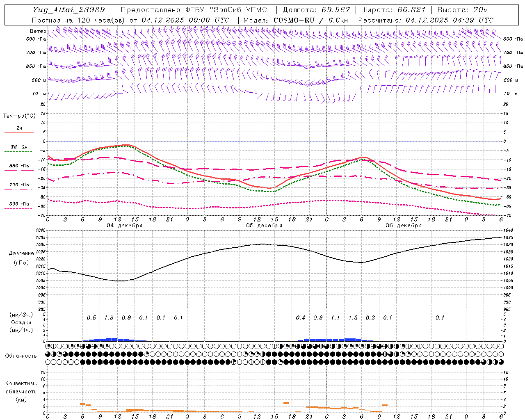Click the Td 2м dew point legend entry

coord(19,147)
